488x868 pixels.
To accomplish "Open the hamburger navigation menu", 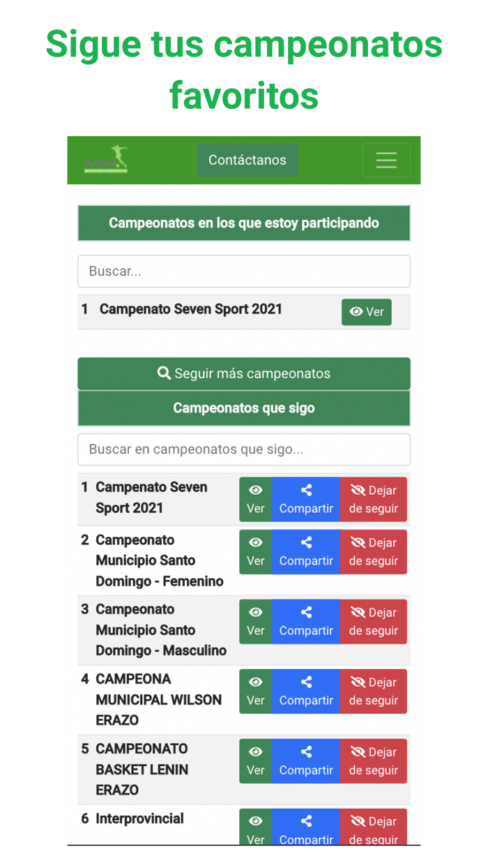I will pyautogui.click(x=386, y=160).
